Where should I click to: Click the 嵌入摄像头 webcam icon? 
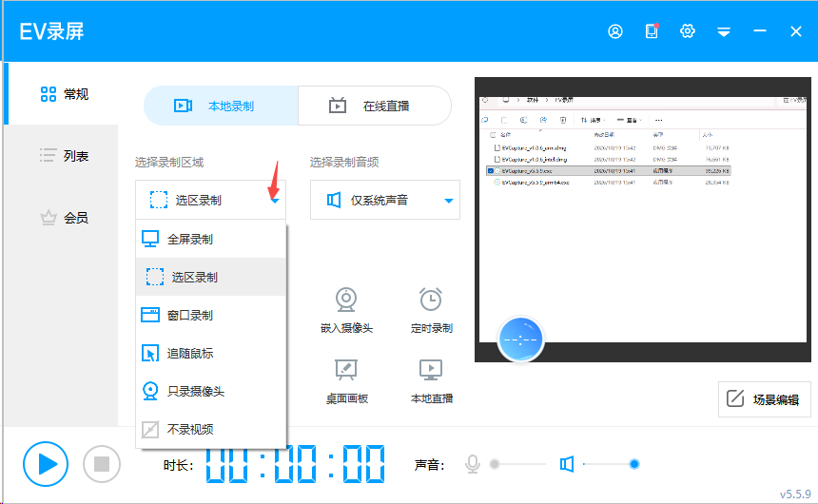tap(346, 300)
